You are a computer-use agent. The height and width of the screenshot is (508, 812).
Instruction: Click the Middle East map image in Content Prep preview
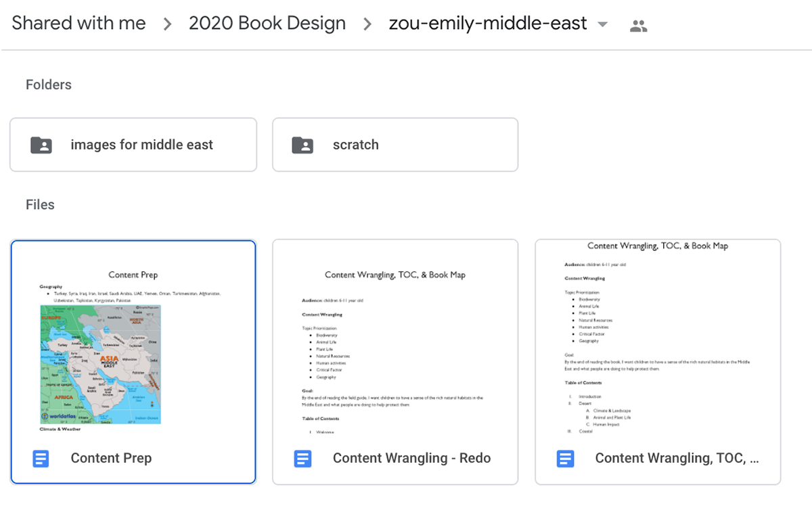101,364
